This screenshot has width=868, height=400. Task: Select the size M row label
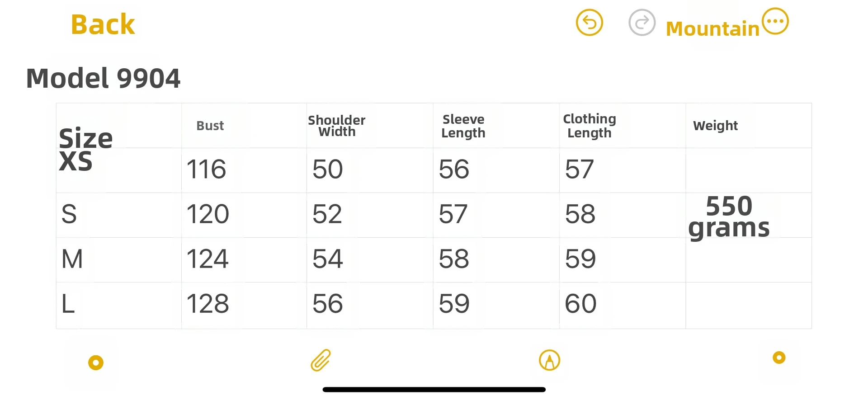point(72,259)
